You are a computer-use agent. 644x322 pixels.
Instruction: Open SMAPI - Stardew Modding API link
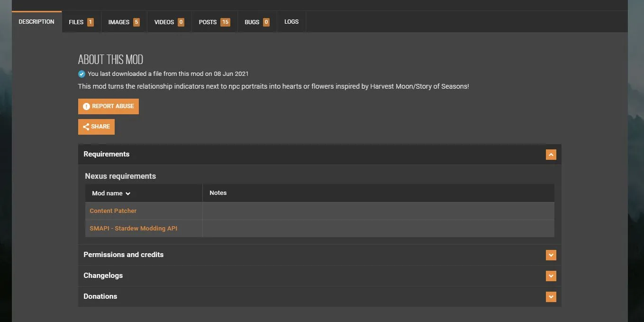134,229
